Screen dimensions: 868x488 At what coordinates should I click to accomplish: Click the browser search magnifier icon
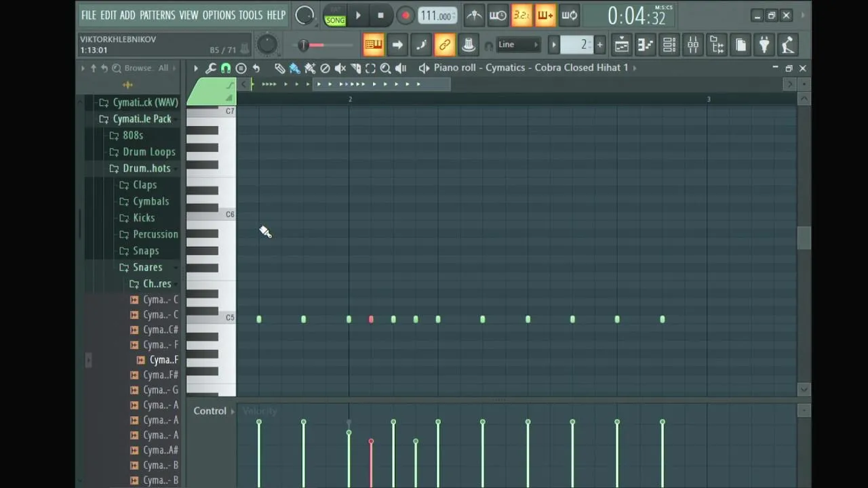pyautogui.click(x=117, y=68)
